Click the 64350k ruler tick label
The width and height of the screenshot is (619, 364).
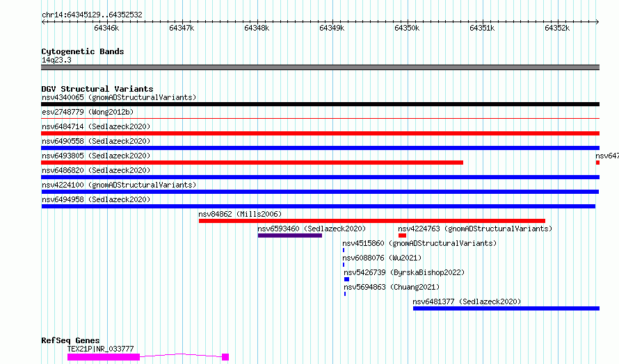(x=407, y=28)
